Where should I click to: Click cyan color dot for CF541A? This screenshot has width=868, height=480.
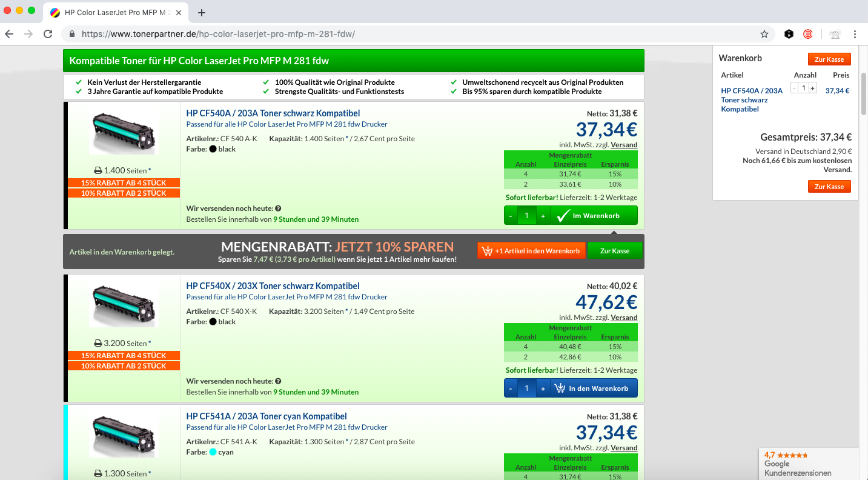[213, 452]
